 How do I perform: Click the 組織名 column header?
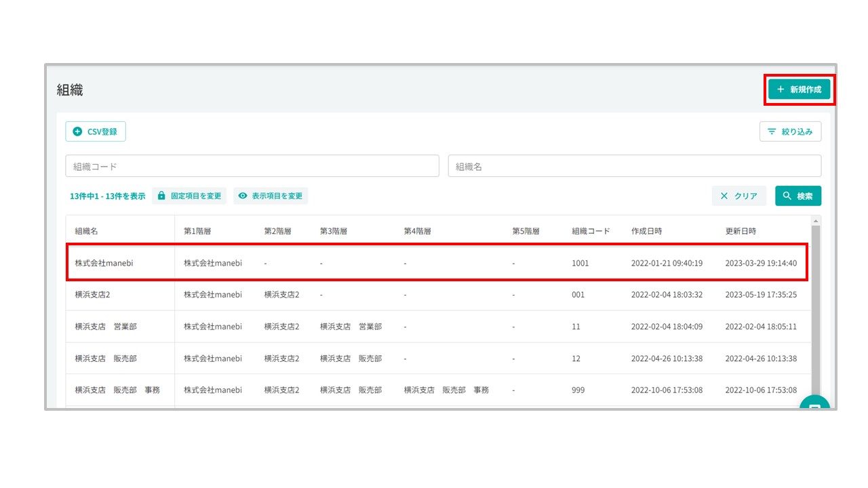87,231
